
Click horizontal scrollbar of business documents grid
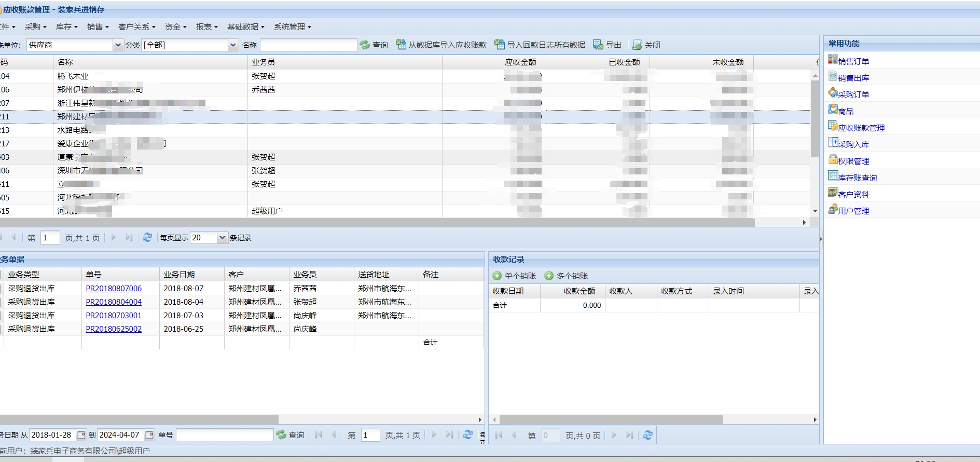pos(139,419)
